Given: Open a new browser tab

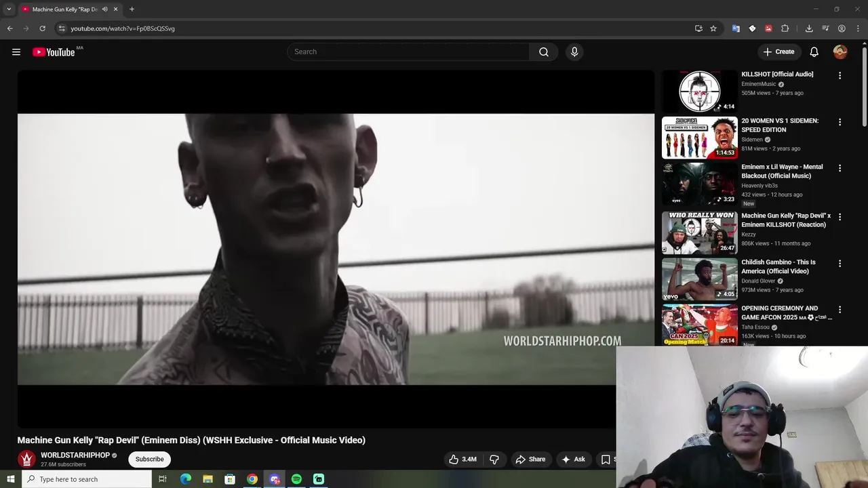Looking at the screenshot, I should 132,9.
